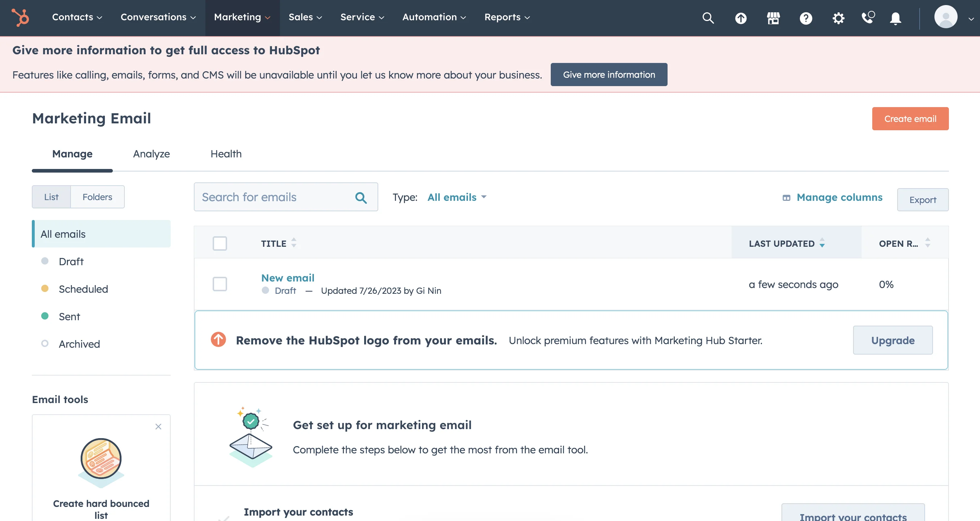Click the Create email button

(x=910, y=119)
